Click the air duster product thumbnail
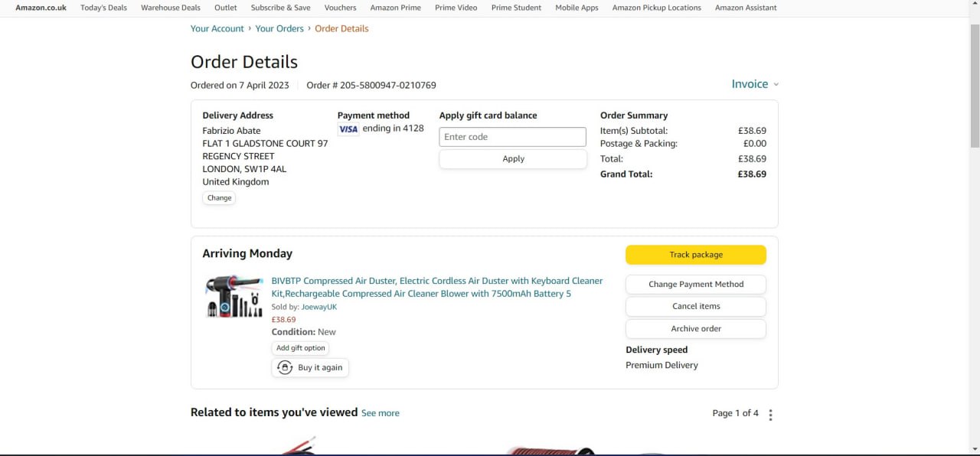Viewport: 980px width, 456px height. [x=234, y=297]
